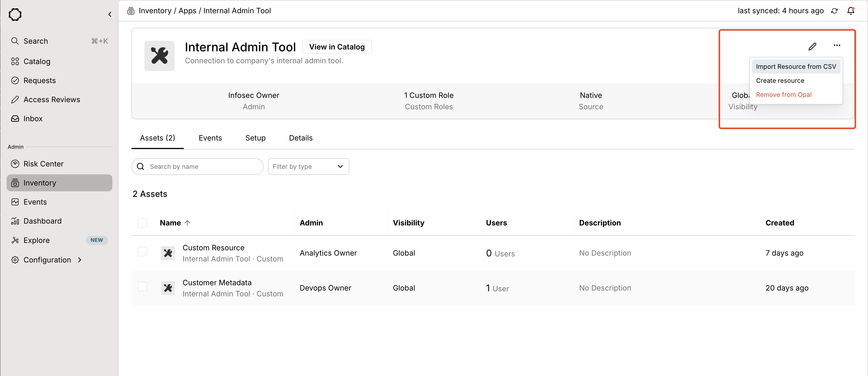Choose Remove from Opal option
The width and height of the screenshot is (868, 376).
[x=783, y=95]
